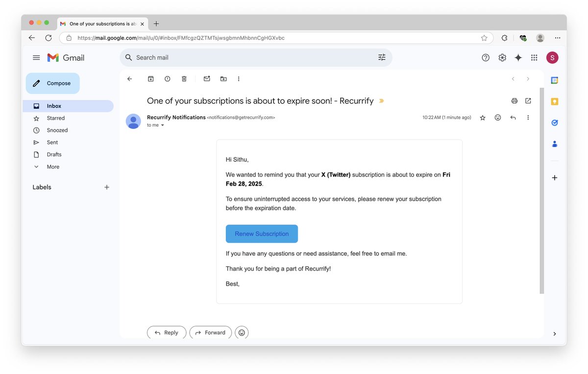Click sender name Recurrify Notifications

coord(176,118)
